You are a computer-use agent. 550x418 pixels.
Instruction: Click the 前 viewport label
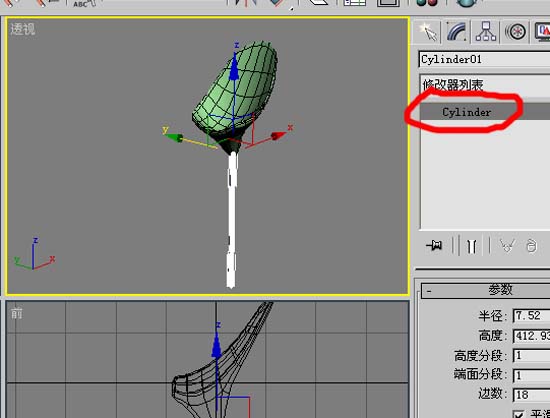16,313
